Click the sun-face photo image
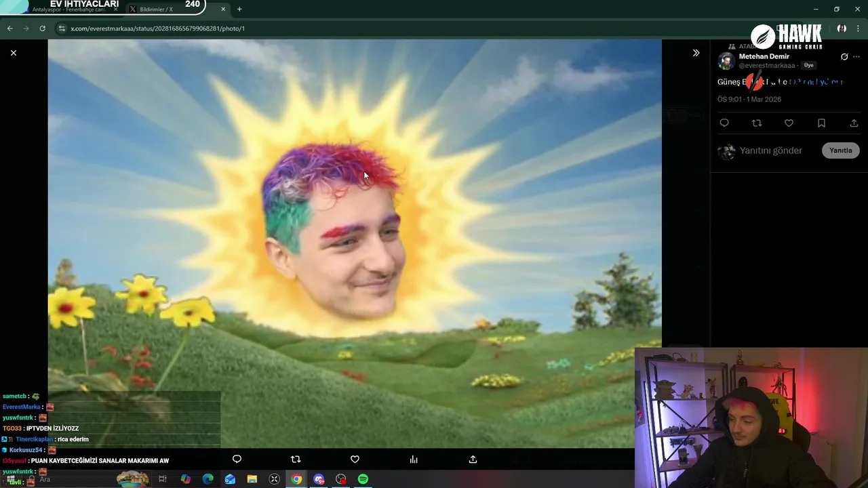Viewport: 868px width, 488px height. (355, 243)
